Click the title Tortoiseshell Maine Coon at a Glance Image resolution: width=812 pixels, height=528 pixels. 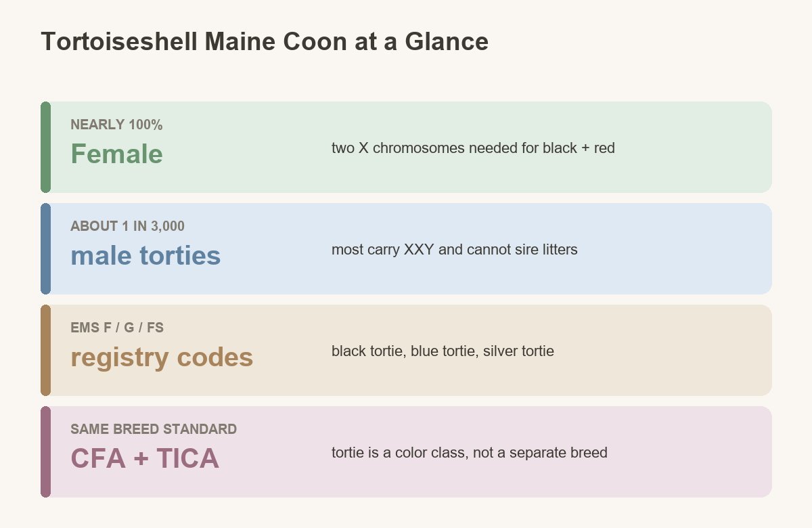265,42
